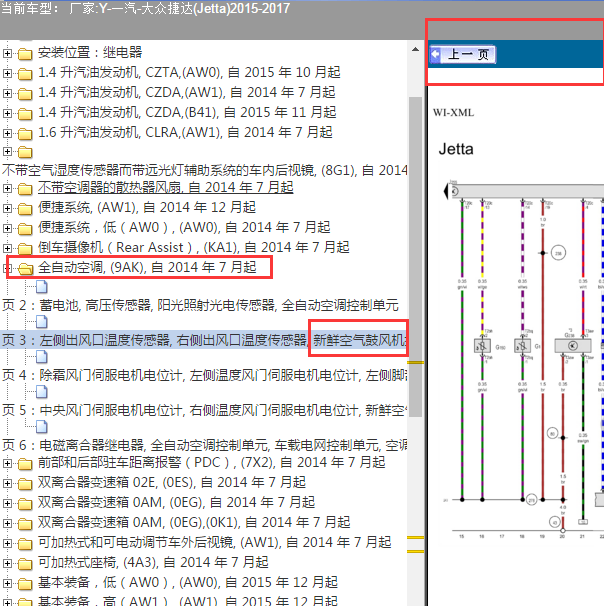This screenshot has height=606, width=604.
Task: Click the left arrow marker on diagram header
Action: (446, 191)
